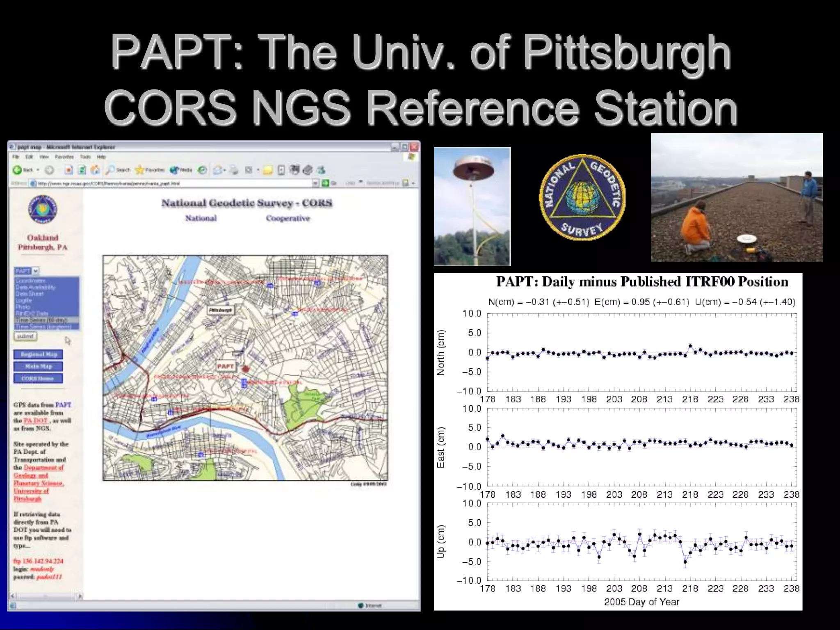The width and height of the screenshot is (840, 630).
Task: Open the Favorites menu
Action: tap(64, 157)
